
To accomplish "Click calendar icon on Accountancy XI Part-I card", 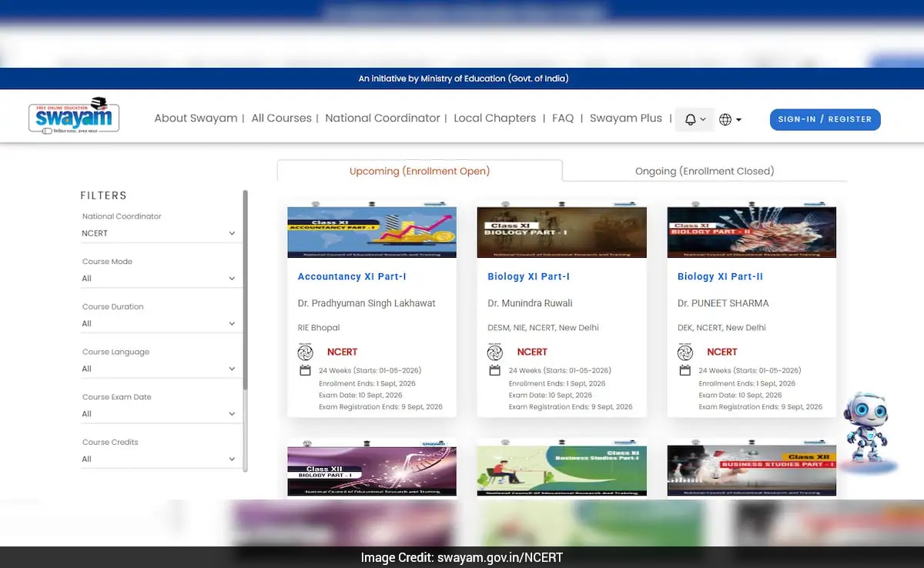I will point(305,371).
